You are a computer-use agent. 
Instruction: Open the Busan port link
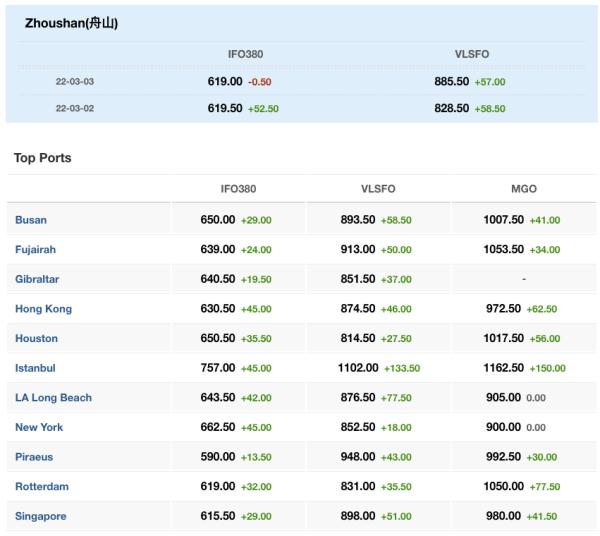31,220
